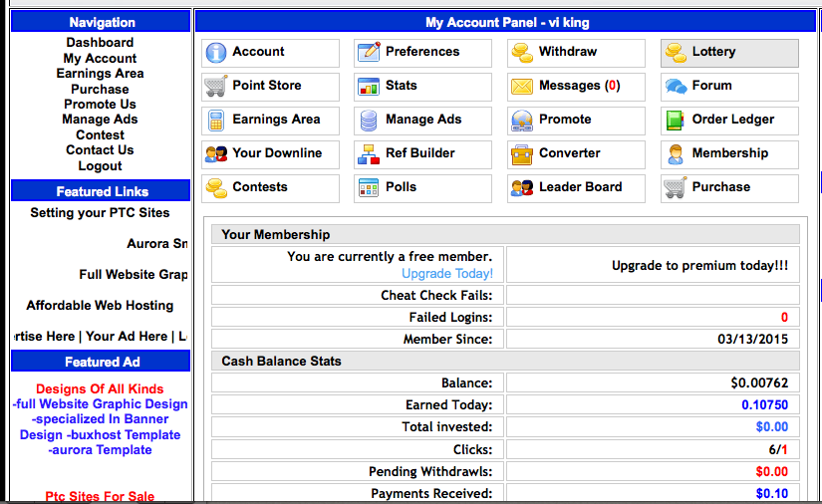Click the Forum chat bubbles icon
Viewport: 822px width, 504px height.
[x=676, y=87]
